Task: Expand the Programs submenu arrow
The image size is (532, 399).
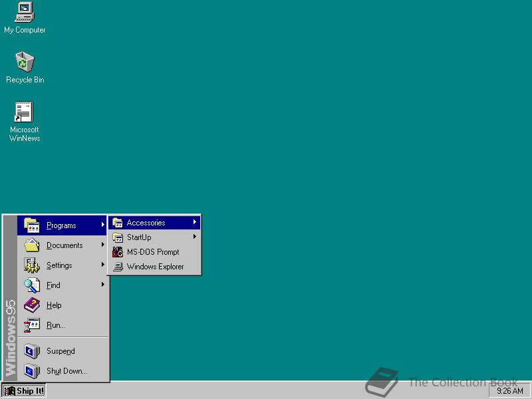Action: point(102,225)
